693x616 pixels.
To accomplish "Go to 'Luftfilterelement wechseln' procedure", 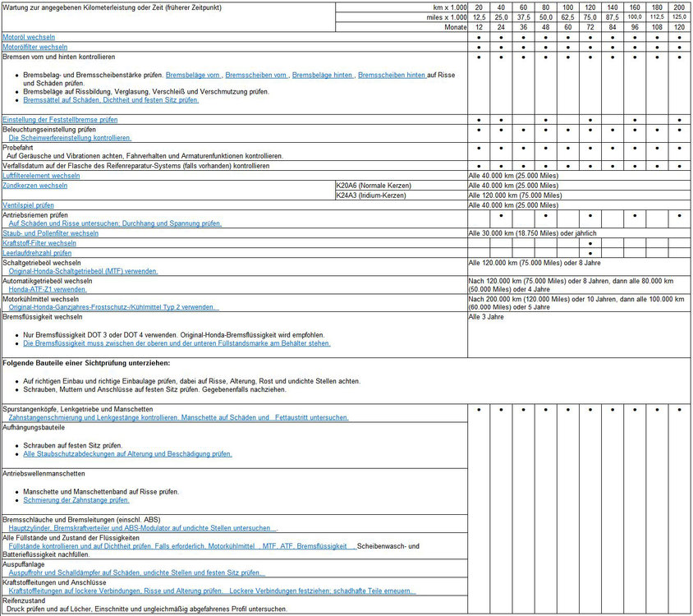I will tap(41, 176).
